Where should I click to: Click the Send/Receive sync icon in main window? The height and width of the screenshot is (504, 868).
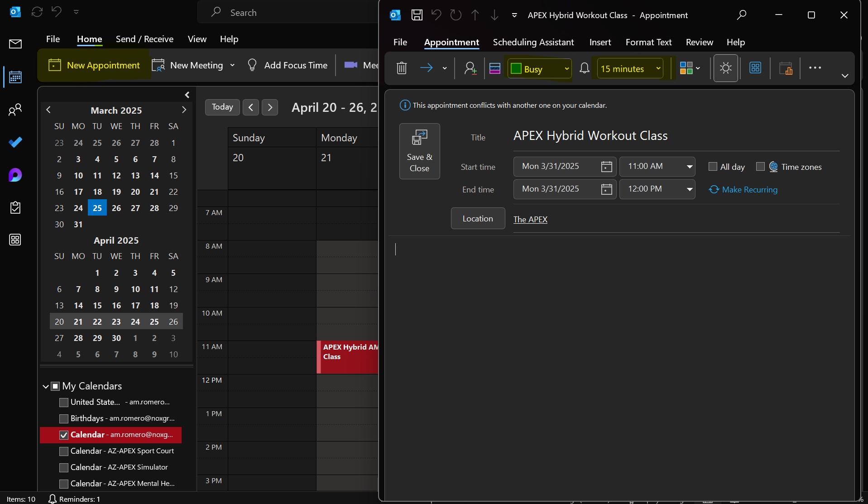37,12
